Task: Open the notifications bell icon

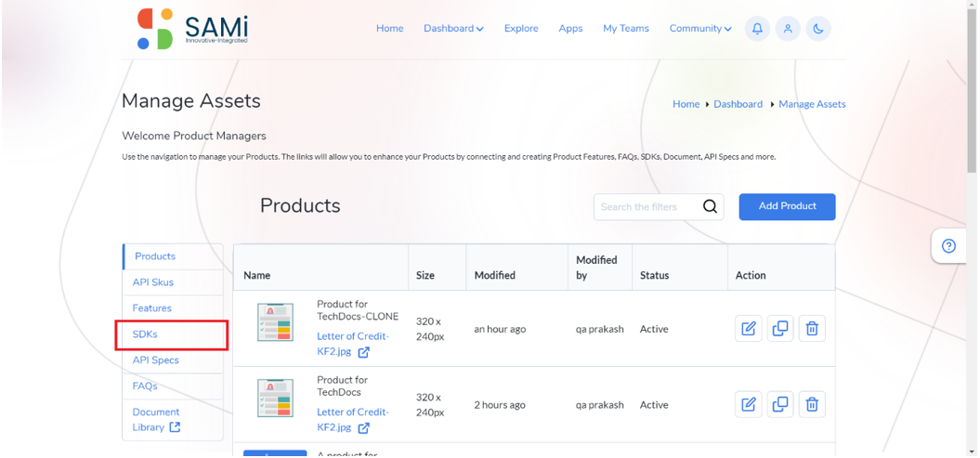Action: [757, 29]
